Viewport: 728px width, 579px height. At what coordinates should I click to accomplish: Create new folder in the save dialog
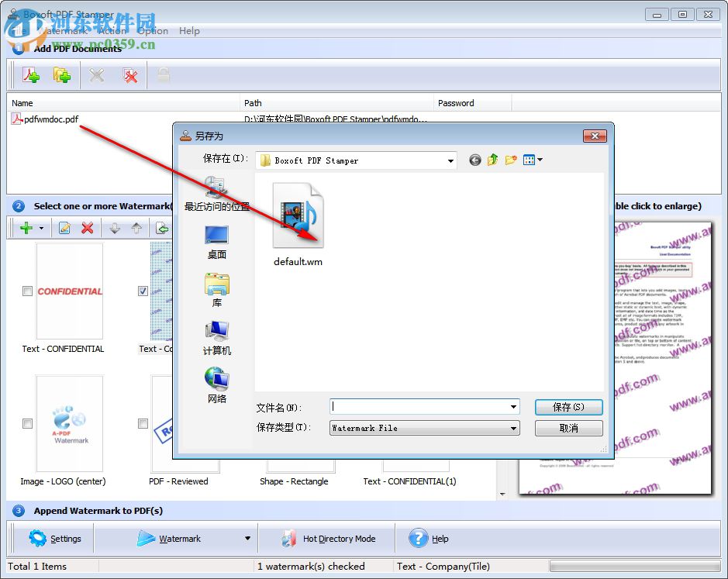[x=510, y=160]
